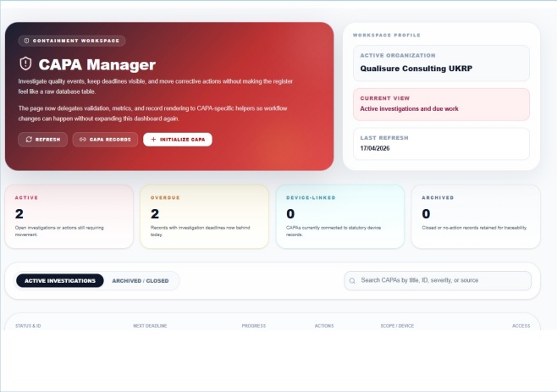The image size is (557, 392).
Task: Click the Device-Linked count value 0
Action: [290, 214]
